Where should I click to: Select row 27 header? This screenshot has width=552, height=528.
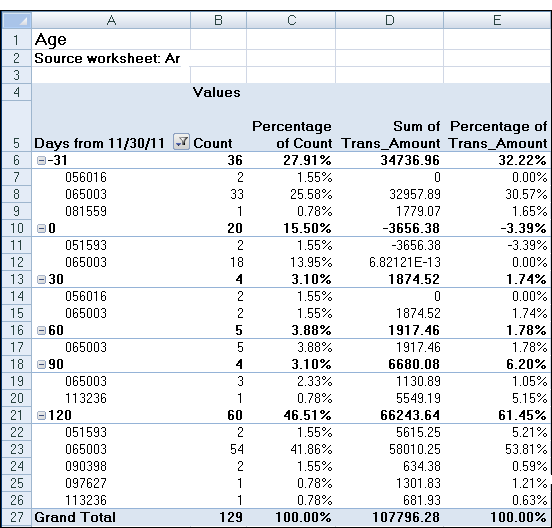point(17,517)
